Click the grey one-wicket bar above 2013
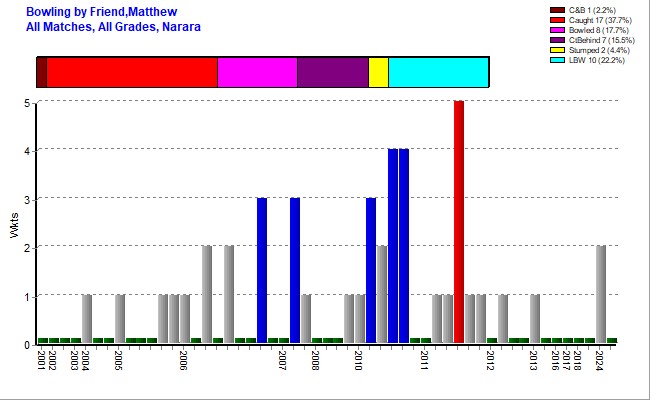 [535, 319]
